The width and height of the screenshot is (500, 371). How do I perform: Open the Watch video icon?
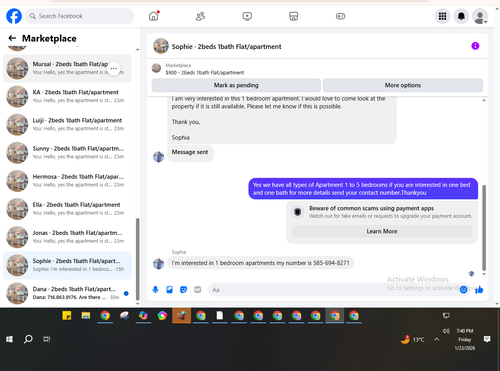coord(247,16)
